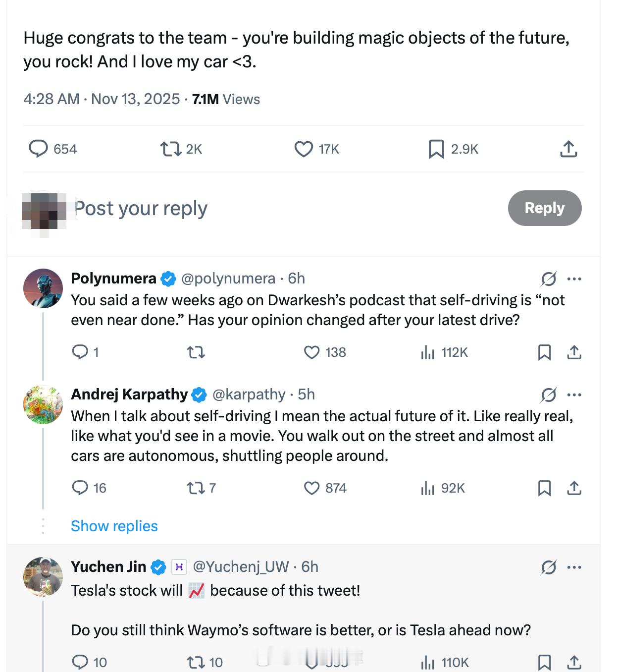The height and width of the screenshot is (672, 618).
Task: Share the main post via upload icon
Action: pyautogui.click(x=568, y=149)
